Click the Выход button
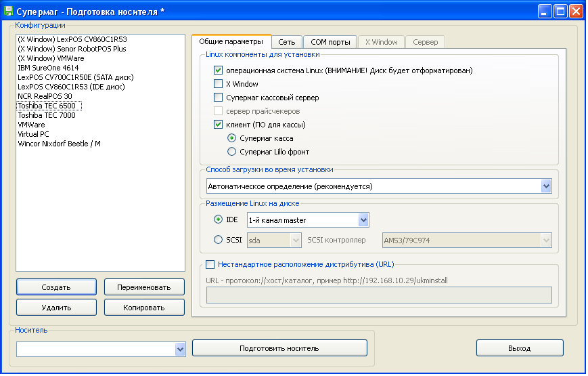588x376 pixels. click(x=520, y=348)
